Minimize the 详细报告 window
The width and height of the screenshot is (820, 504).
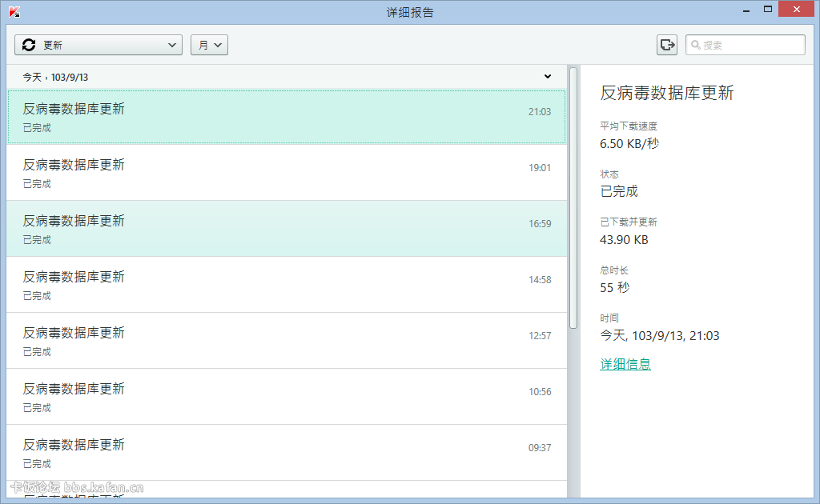[746, 10]
